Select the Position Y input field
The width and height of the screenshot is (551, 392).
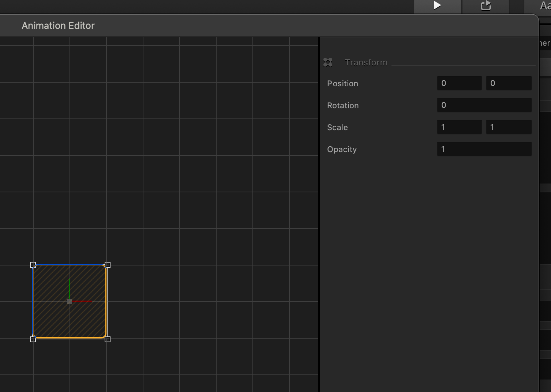(509, 83)
